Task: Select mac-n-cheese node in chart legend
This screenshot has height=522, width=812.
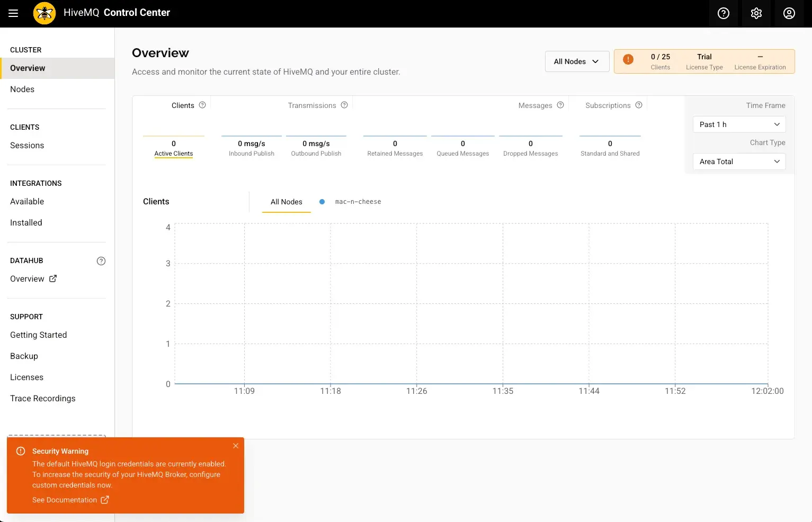Action: click(x=358, y=202)
